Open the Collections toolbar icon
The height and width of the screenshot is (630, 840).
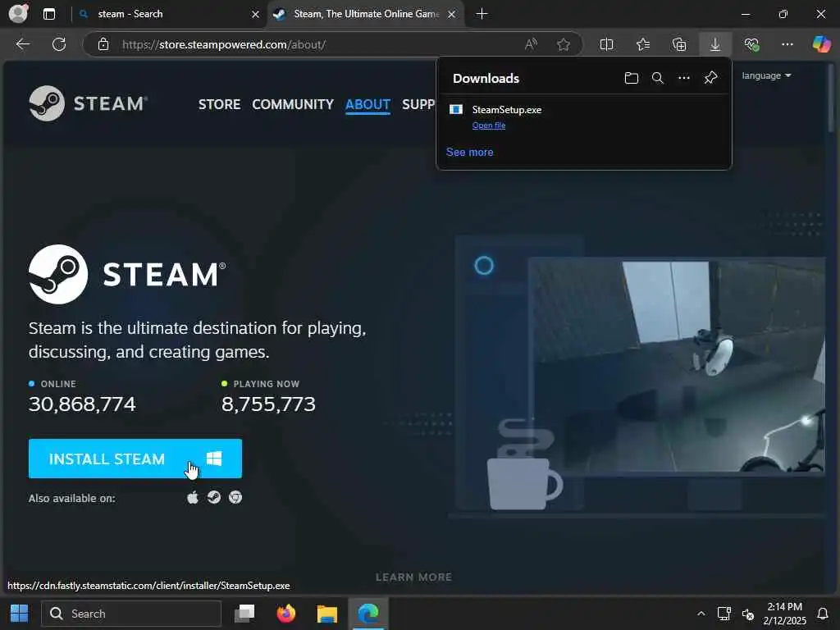click(x=679, y=44)
